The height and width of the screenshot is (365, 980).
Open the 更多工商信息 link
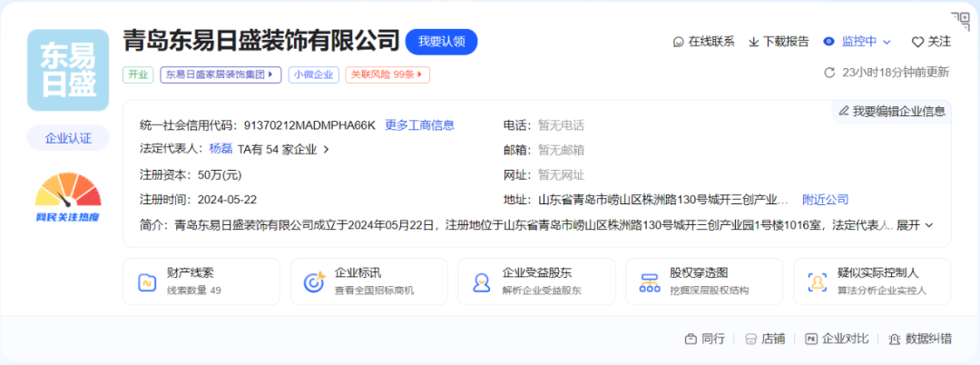[x=419, y=125]
